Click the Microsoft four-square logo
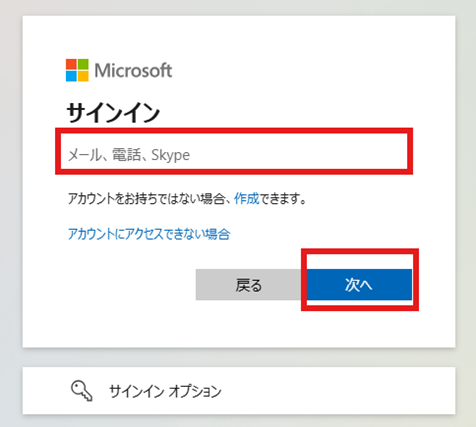Image resolution: width=476 pixels, height=427 pixels. point(77,70)
